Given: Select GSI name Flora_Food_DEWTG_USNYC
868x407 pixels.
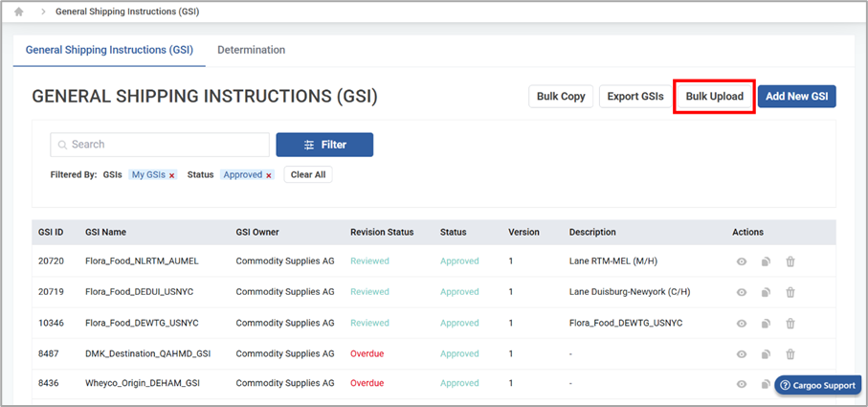Looking at the screenshot, I should (x=142, y=323).
